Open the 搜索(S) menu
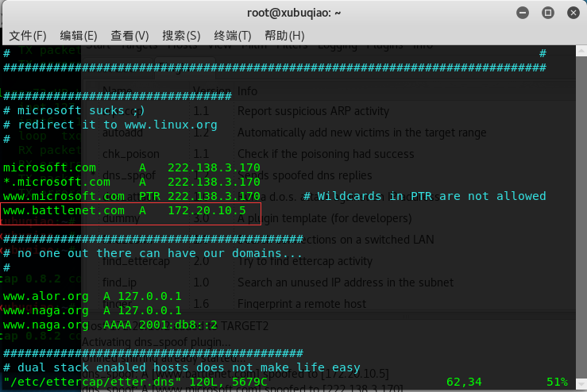Image resolution: width=587 pixels, height=392 pixels. [x=181, y=36]
